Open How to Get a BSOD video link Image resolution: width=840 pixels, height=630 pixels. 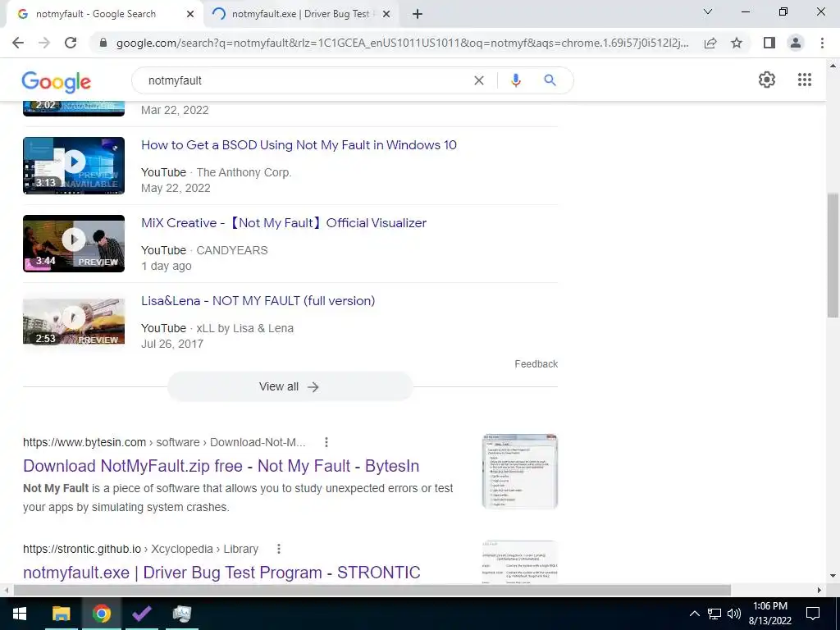299,145
